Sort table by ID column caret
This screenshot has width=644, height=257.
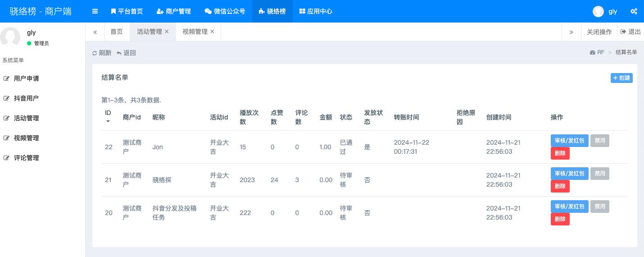(108, 121)
